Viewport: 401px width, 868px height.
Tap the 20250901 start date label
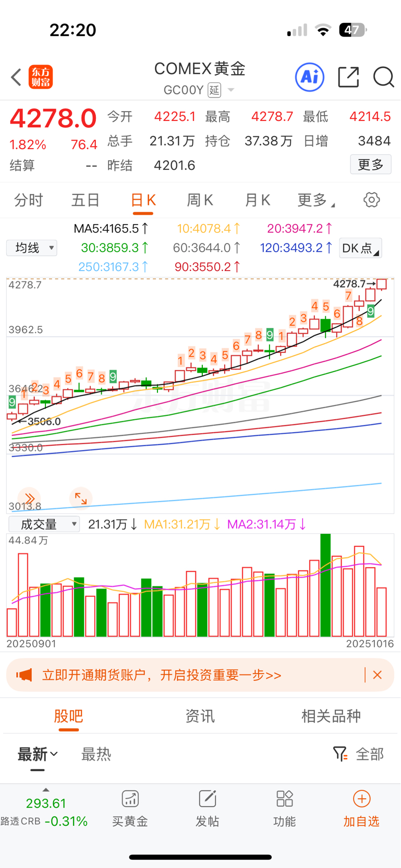(x=31, y=644)
